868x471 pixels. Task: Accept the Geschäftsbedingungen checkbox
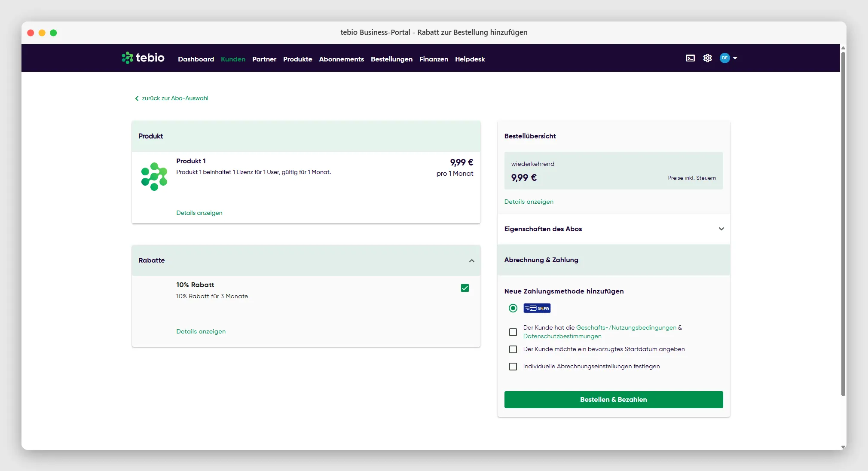tap(513, 332)
